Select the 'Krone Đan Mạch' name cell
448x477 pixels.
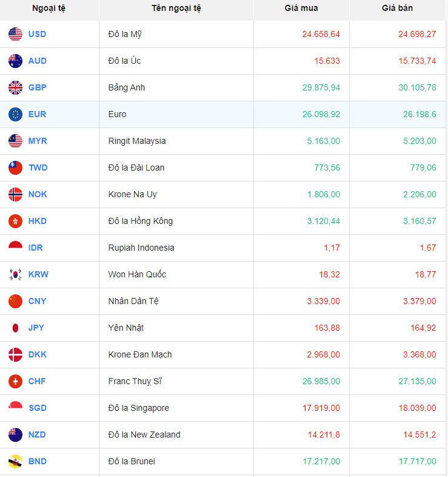tap(140, 354)
